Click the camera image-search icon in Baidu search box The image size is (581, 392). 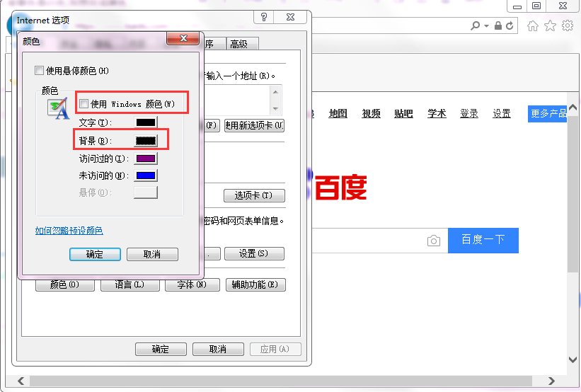tap(434, 241)
